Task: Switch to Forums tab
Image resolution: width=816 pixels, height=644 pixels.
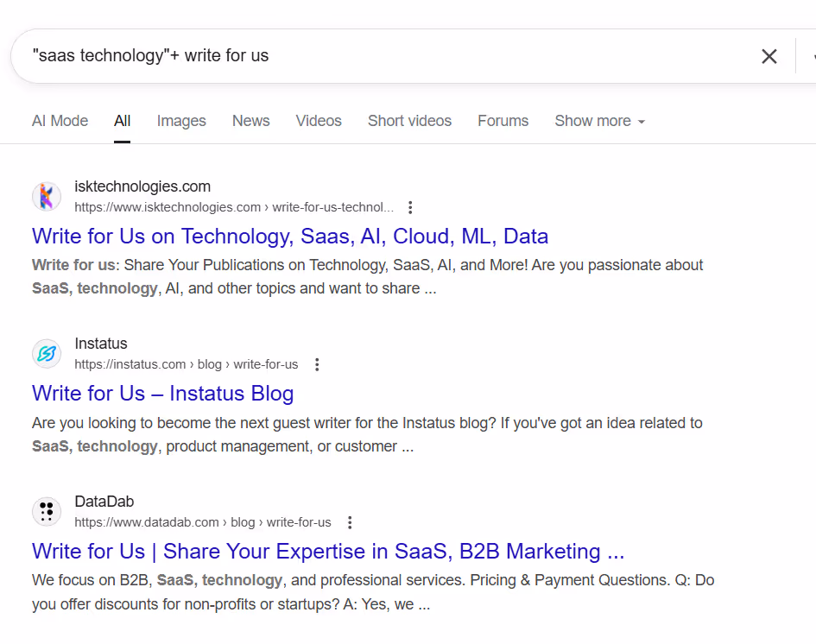Action: point(503,121)
